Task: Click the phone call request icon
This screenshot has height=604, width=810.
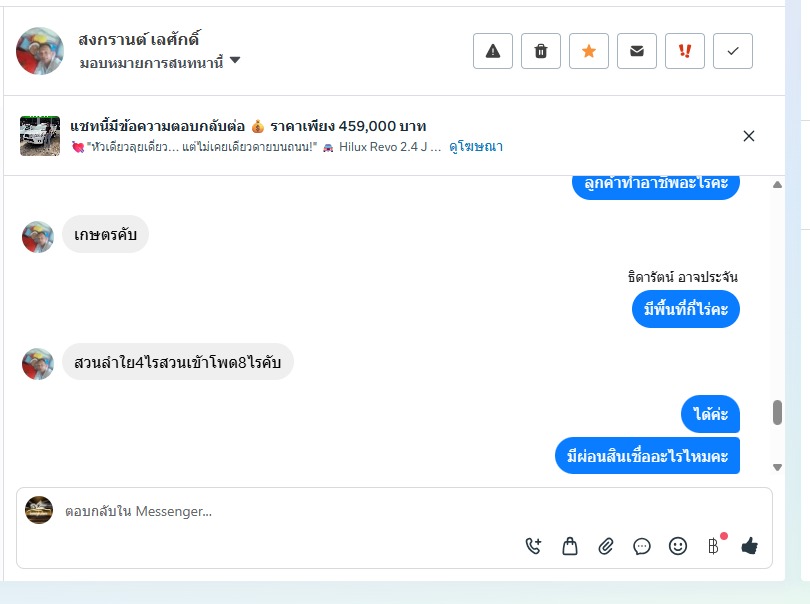Action: (533, 546)
